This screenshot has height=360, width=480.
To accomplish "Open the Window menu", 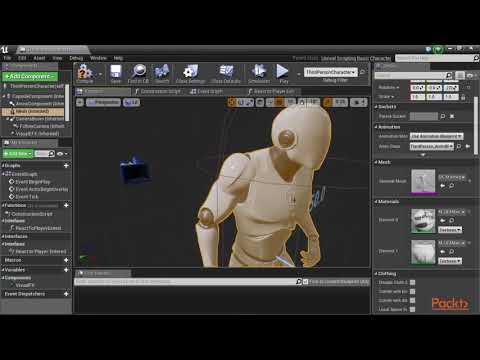I will (98, 58).
